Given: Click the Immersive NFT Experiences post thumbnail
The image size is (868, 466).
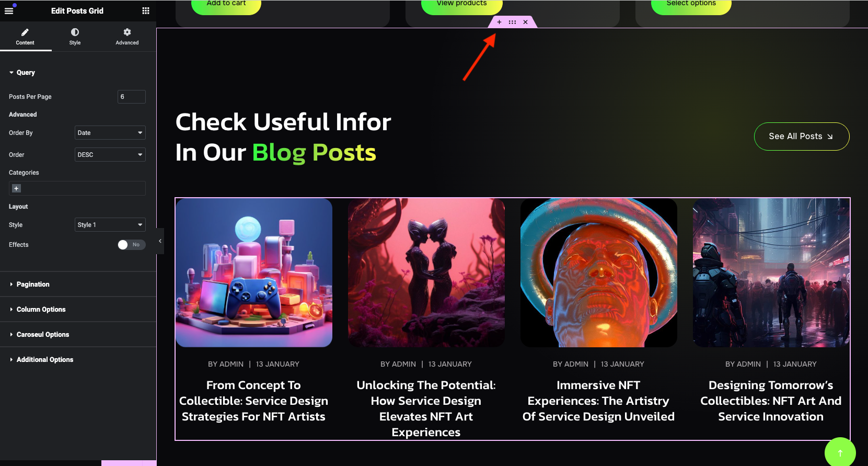Looking at the screenshot, I should 599,272.
